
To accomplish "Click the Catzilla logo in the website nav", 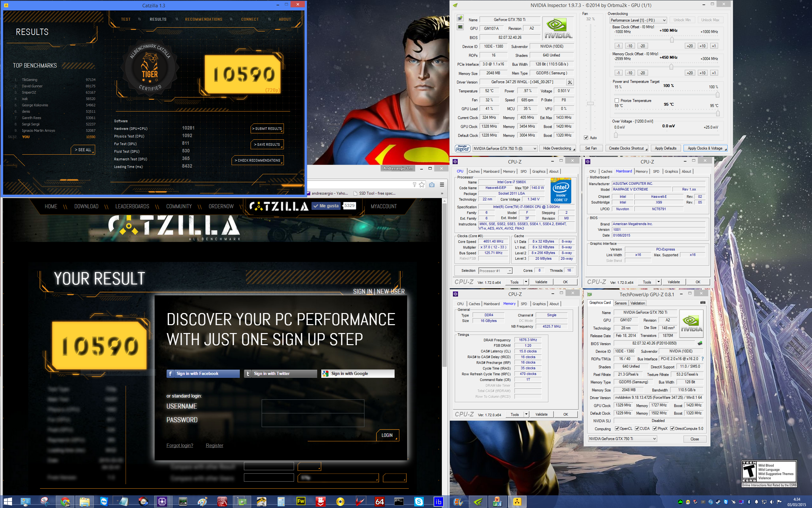I will point(279,206).
